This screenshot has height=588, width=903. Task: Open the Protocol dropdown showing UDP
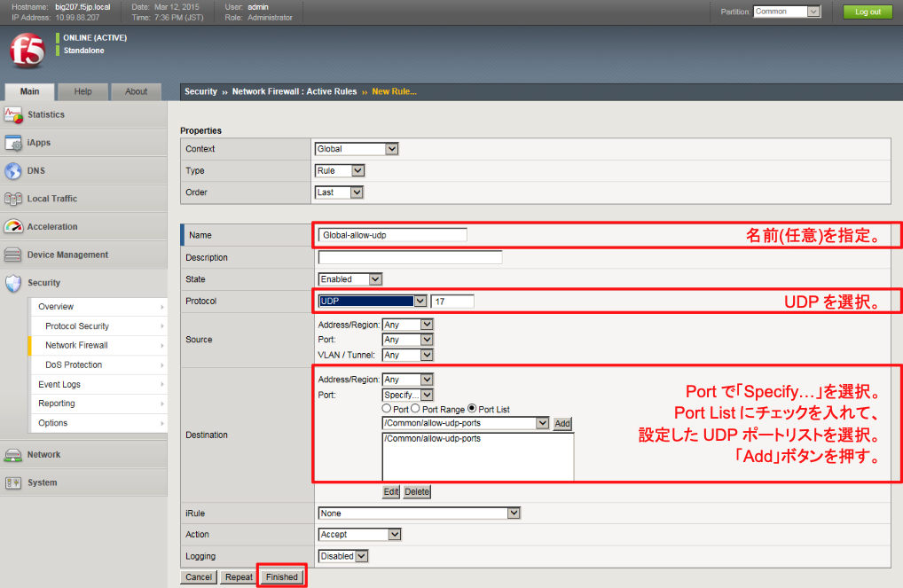(373, 302)
